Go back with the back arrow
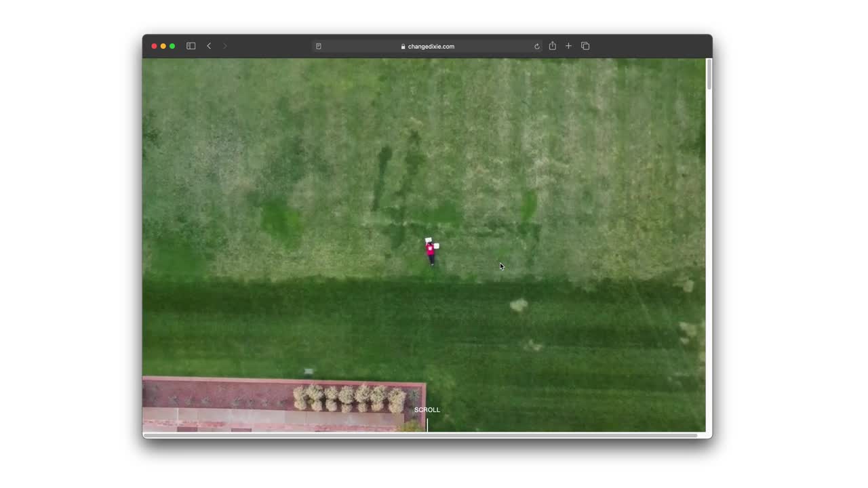 (209, 46)
